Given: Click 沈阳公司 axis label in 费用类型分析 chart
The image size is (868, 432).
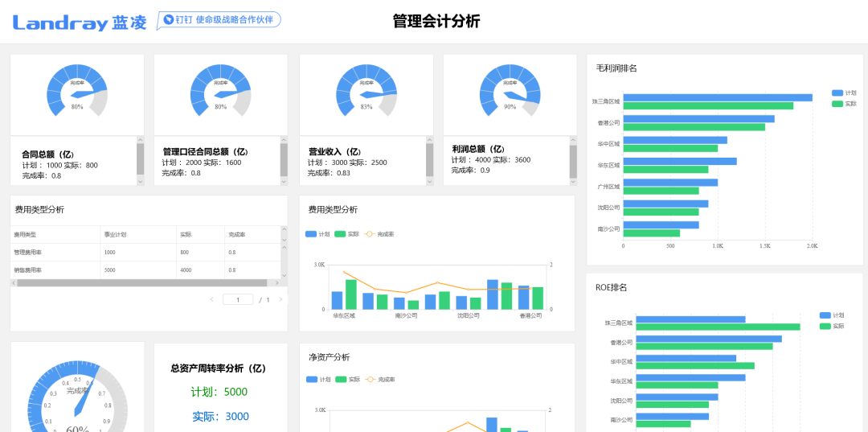Looking at the screenshot, I should pos(468,315).
